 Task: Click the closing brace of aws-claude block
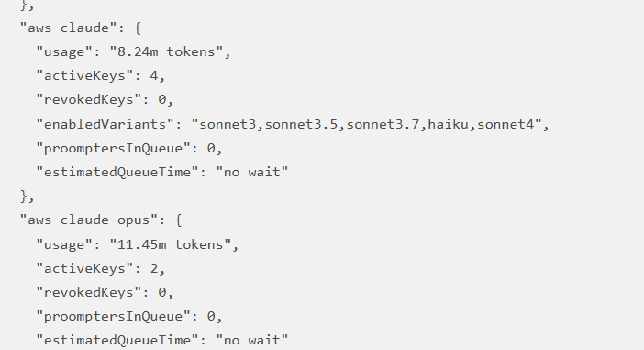pos(24,197)
